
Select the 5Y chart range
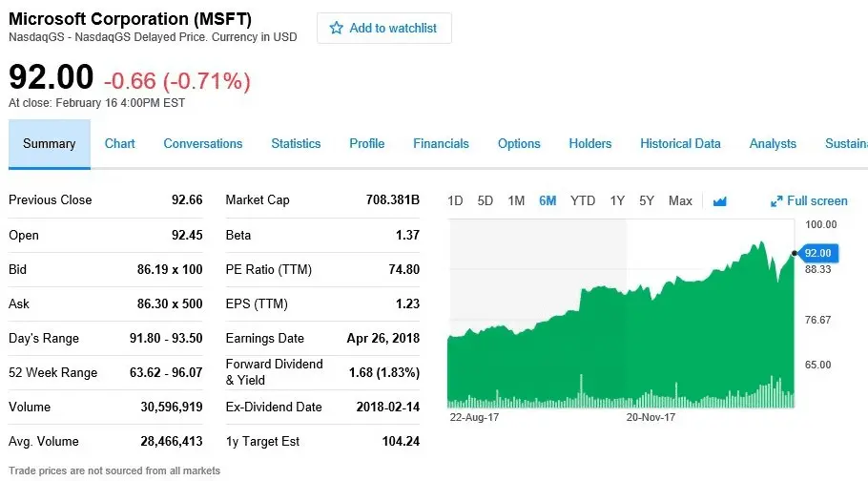click(647, 200)
